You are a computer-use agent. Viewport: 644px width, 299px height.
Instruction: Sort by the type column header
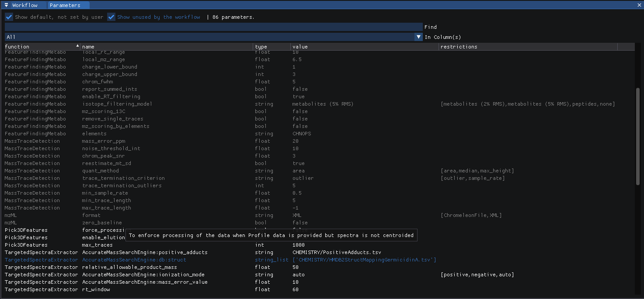(x=272, y=47)
